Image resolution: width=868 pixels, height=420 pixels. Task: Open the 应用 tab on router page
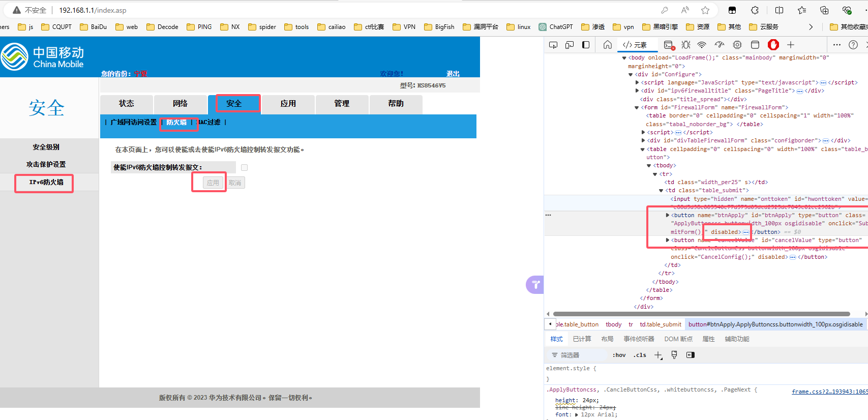[288, 104]
